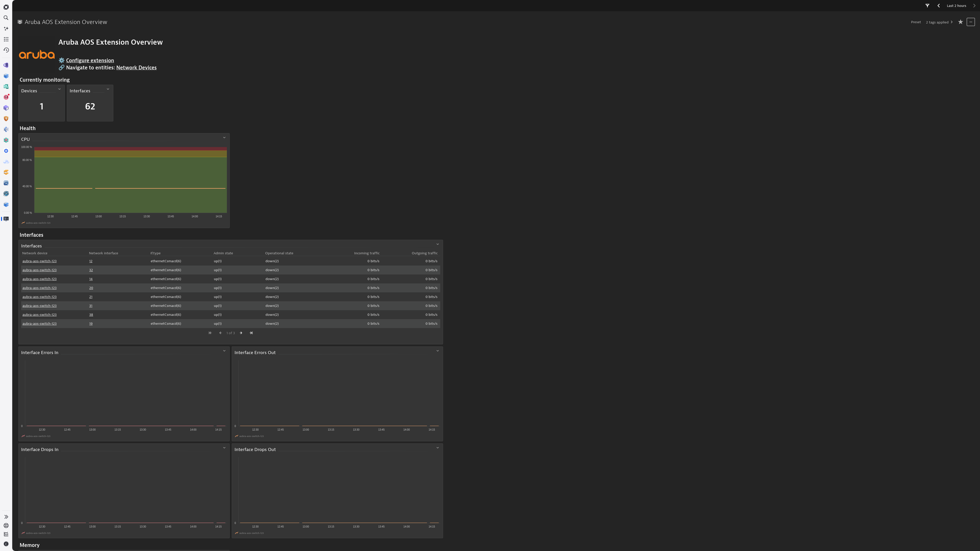The image size is (980, 551).
Task: Open the Interfaces tile dropdown chevron
Action: pyautogui.click(x=108, y=89)
